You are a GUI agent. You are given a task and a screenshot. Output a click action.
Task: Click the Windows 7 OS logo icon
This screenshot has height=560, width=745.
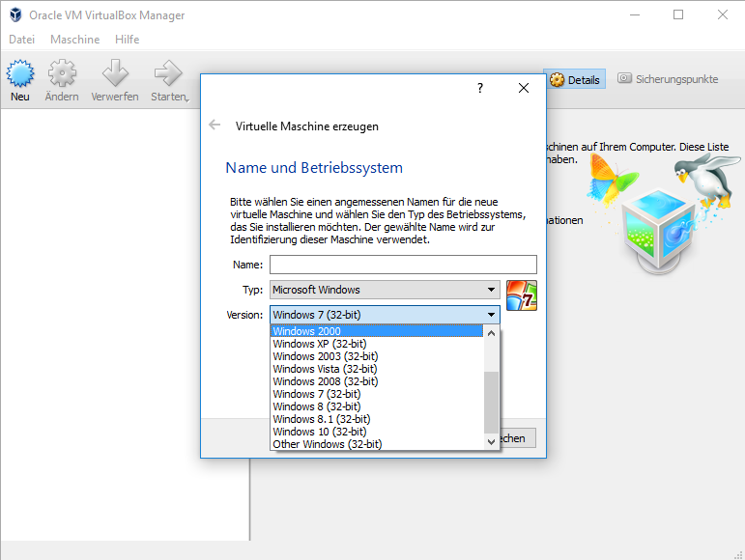[x=522, y=295]
